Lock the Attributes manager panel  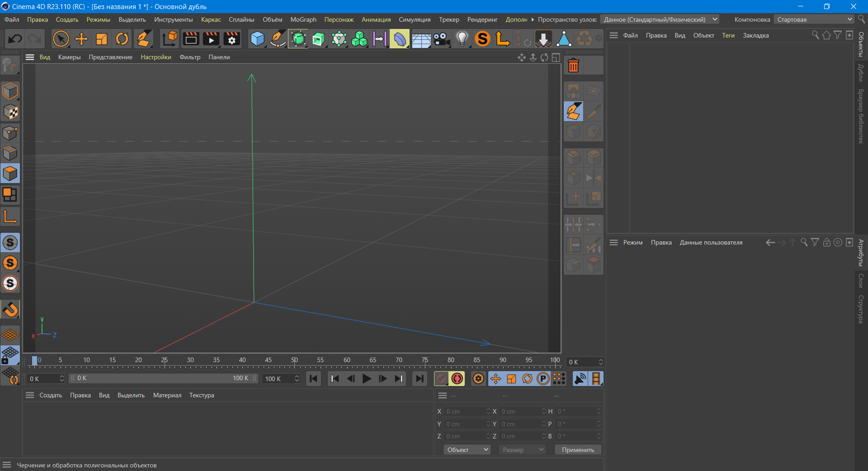826,243
